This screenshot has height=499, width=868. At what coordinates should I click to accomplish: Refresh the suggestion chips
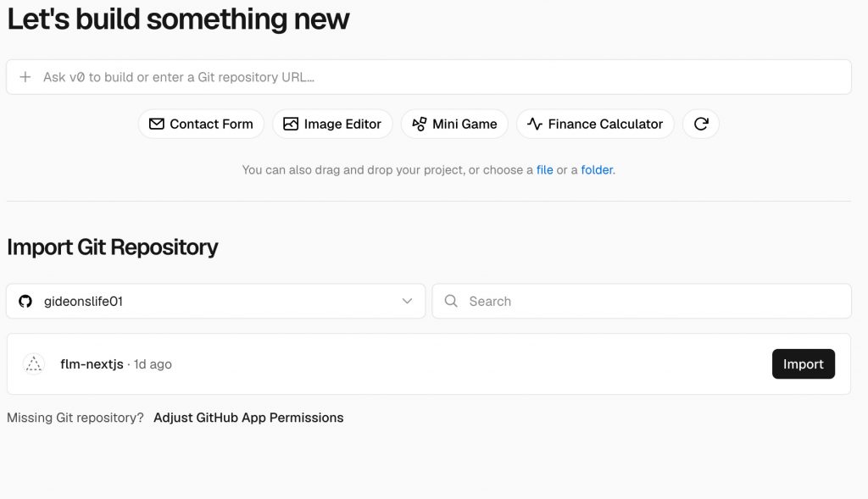pos(701,124)
